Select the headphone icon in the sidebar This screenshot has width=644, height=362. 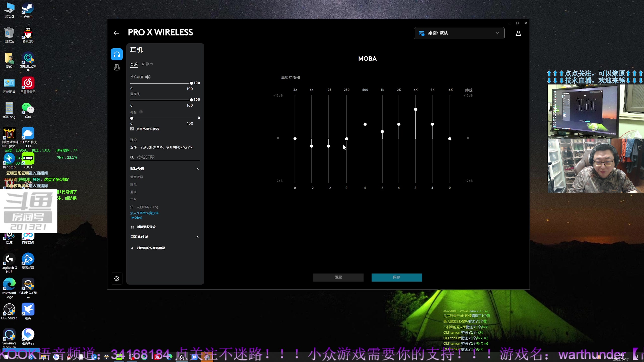coord(117,54)
